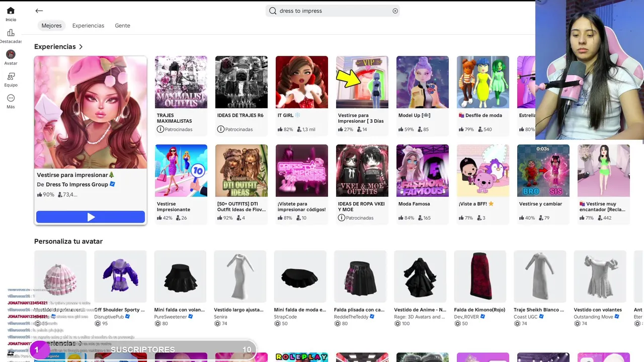The width and height of the screenshot is (644, 362).
Task: Open the IT GIRL experience thumbnail
Action: tap(302, 82)
